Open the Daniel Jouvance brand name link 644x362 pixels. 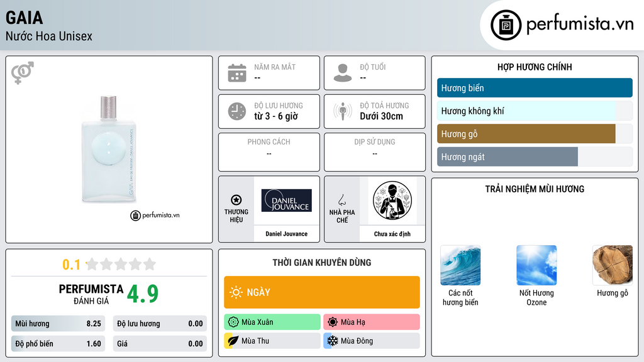286,234
